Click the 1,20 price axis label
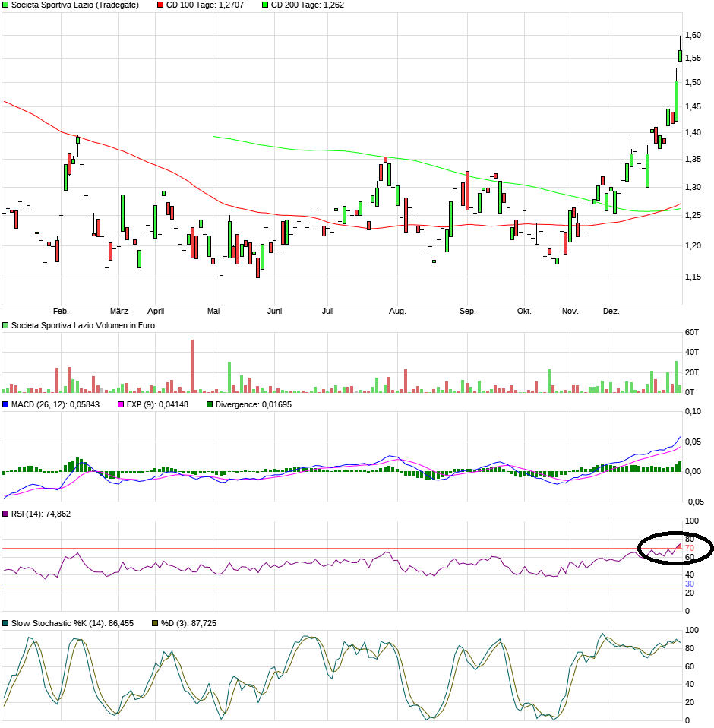Image resolution: width=714 pixels, height=728 pixels. 693,245
